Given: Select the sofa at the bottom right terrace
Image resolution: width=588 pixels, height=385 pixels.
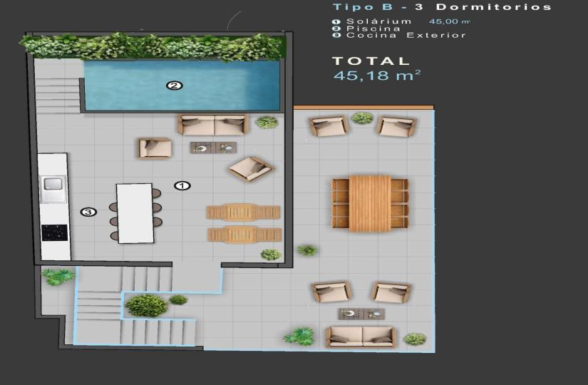Looking at the screenshot, I should point(361,337).
